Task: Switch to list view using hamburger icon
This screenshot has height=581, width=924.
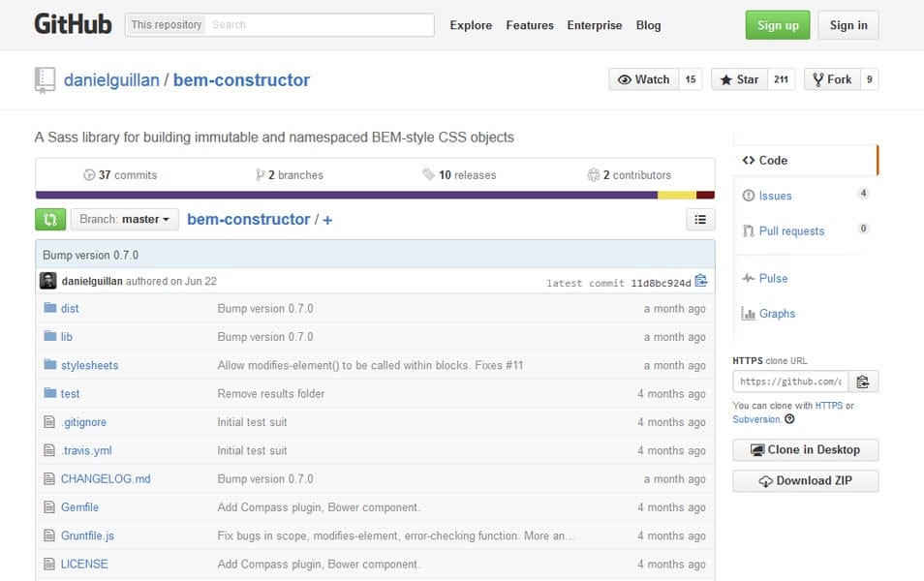Action: 699,220
